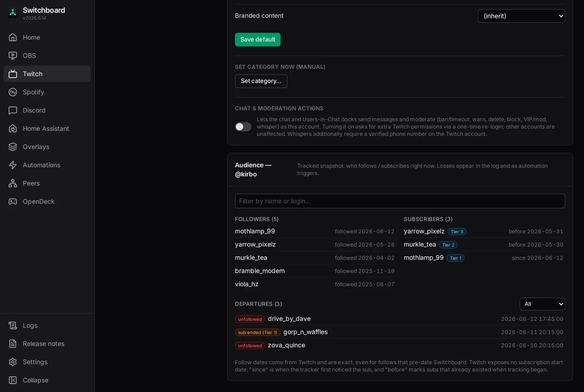This screenshot has height=392, width=584.
Task: Toggle chat and moderation actions switch
Action: [243, 127]
